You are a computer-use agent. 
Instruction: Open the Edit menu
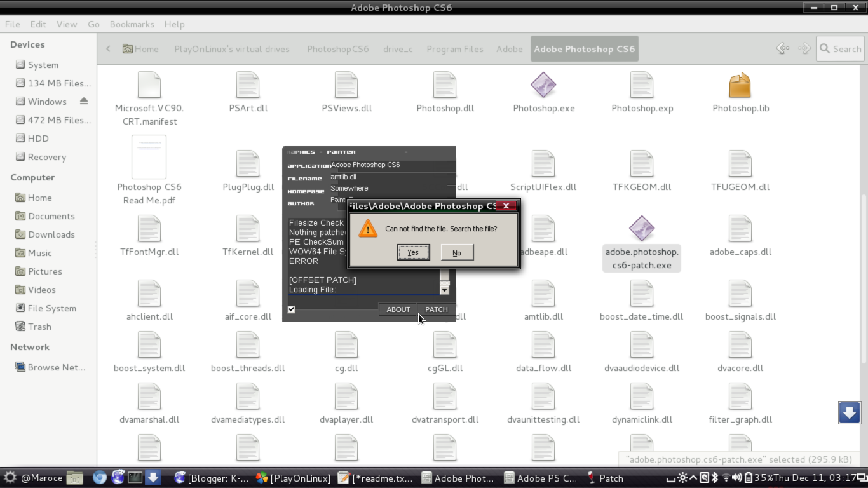(38, 24)
